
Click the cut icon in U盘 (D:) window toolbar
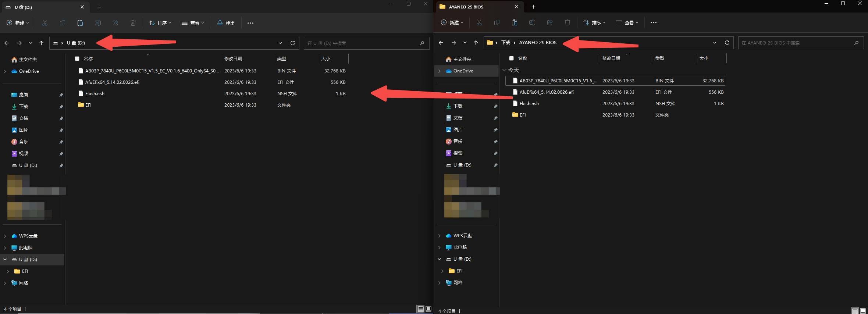[45, 23]
